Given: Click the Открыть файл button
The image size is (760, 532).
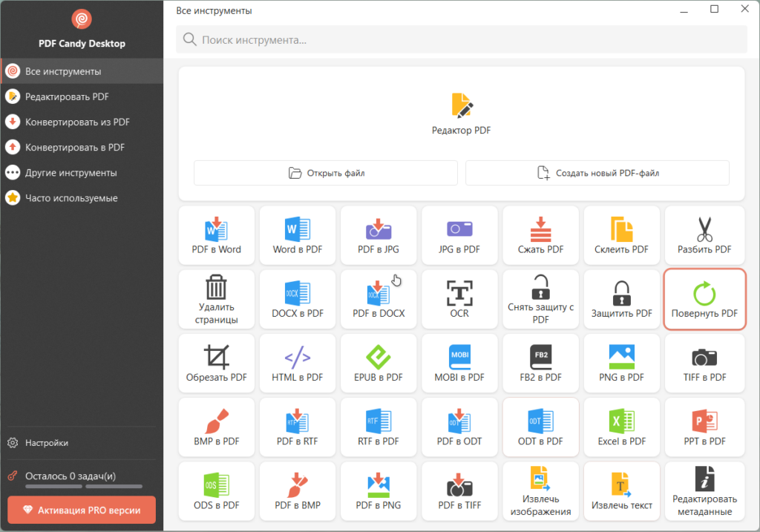Looking at the screenshot, I should pyautogui.click(x=326, y=173).
